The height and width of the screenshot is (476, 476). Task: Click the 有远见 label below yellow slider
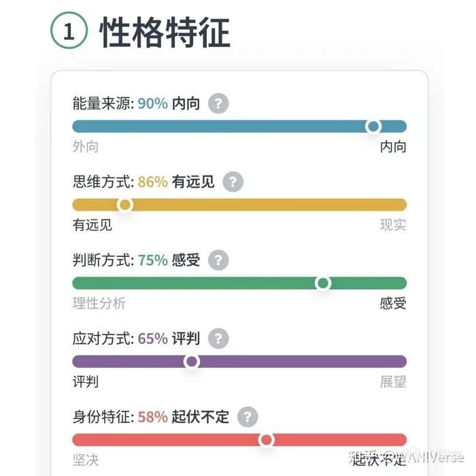click(x=92, y=225)
